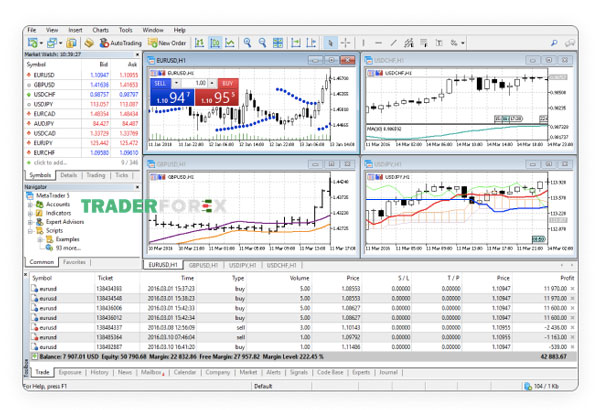
Task: Select the horizontal line drawing tool
Action: [x=378, y=43]
